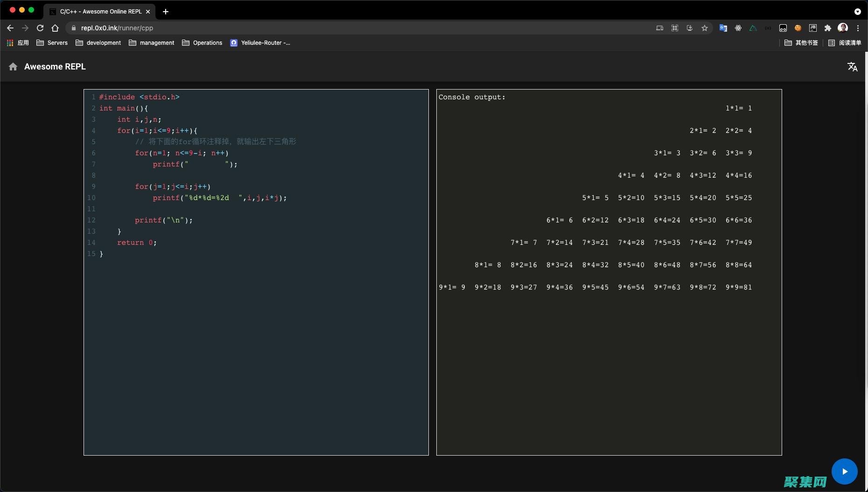This screenshot has width=868, height=492.
Task: Click the home icon next to Awesome REPL
Action: coord(13,67)
